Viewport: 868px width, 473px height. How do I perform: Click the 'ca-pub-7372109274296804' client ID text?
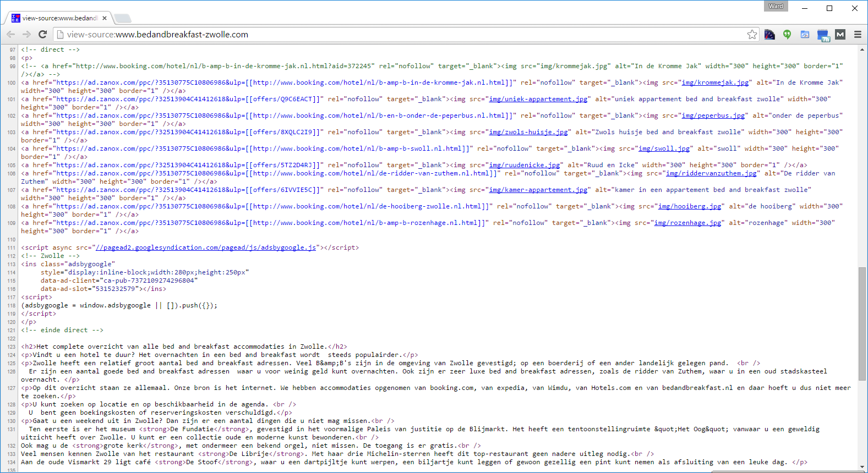pyautogui.click(x=149, y=280)
